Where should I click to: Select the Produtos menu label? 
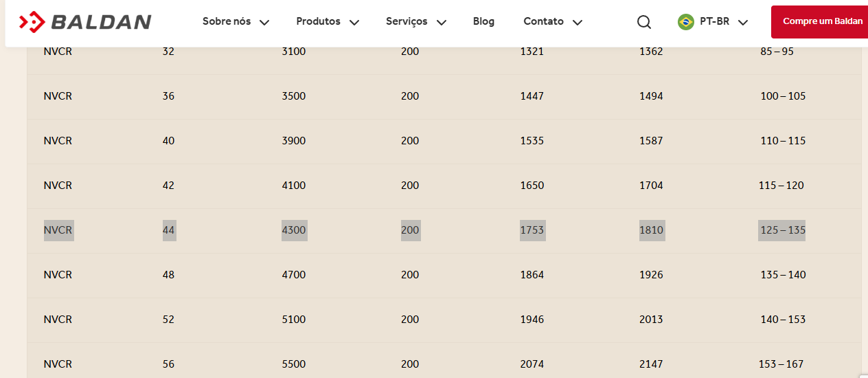tap(318, 21)
